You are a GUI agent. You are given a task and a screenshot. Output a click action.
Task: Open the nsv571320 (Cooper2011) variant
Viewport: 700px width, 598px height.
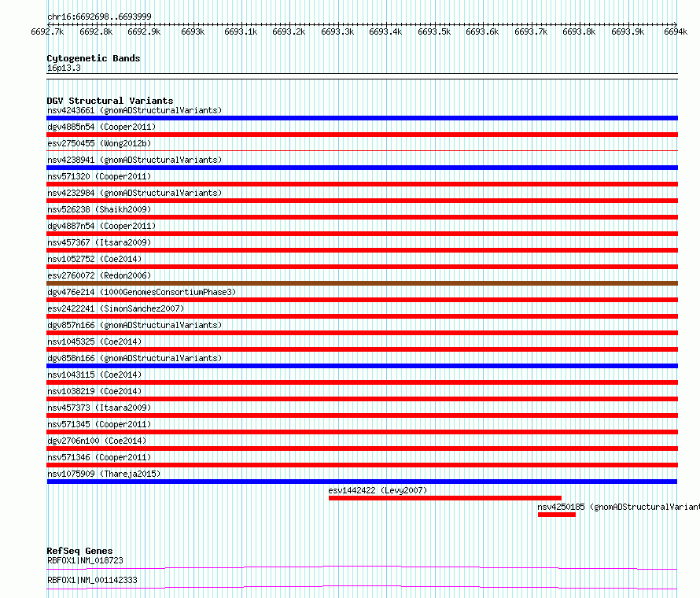point(99,176)
